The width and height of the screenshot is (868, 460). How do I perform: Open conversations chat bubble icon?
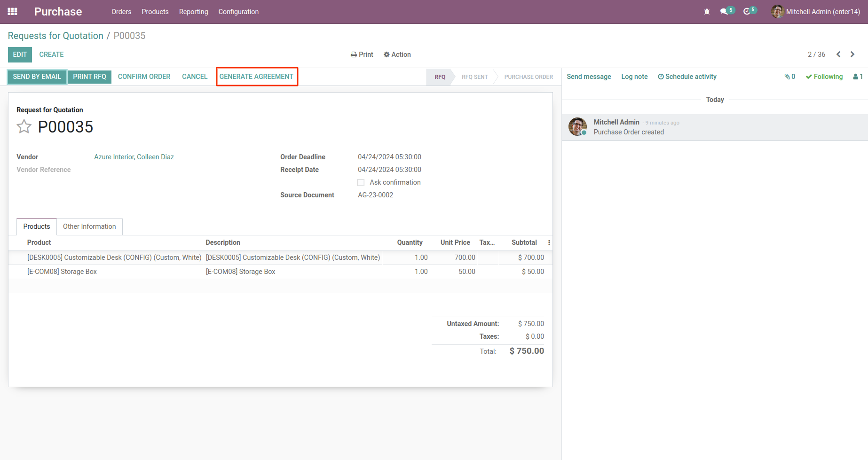[x=724, y=12]
